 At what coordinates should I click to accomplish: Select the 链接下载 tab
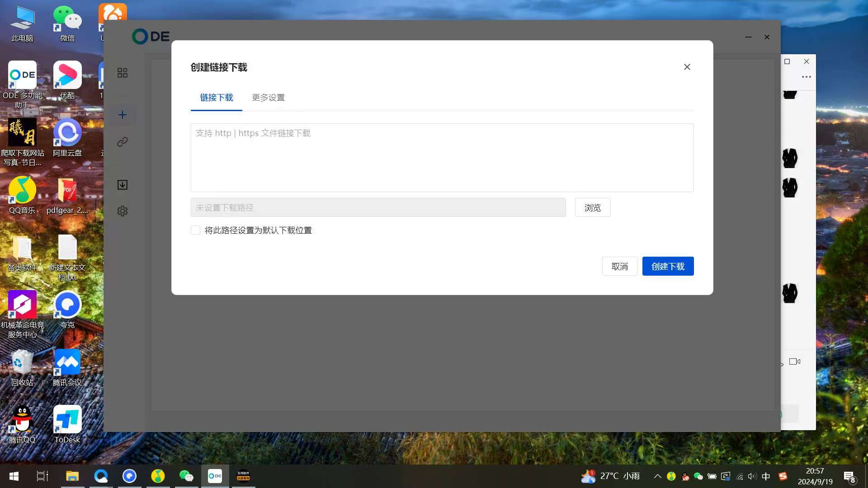(x=217, y=98)
